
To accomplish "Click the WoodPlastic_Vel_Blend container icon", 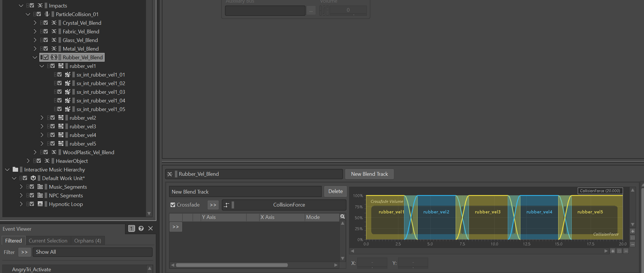I will click(54, 152).
